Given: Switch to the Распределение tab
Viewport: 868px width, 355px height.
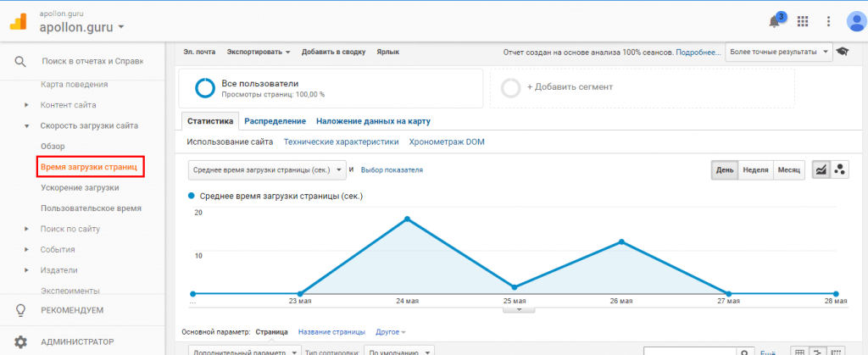Looking at the screenshot, I should [275, 121].
